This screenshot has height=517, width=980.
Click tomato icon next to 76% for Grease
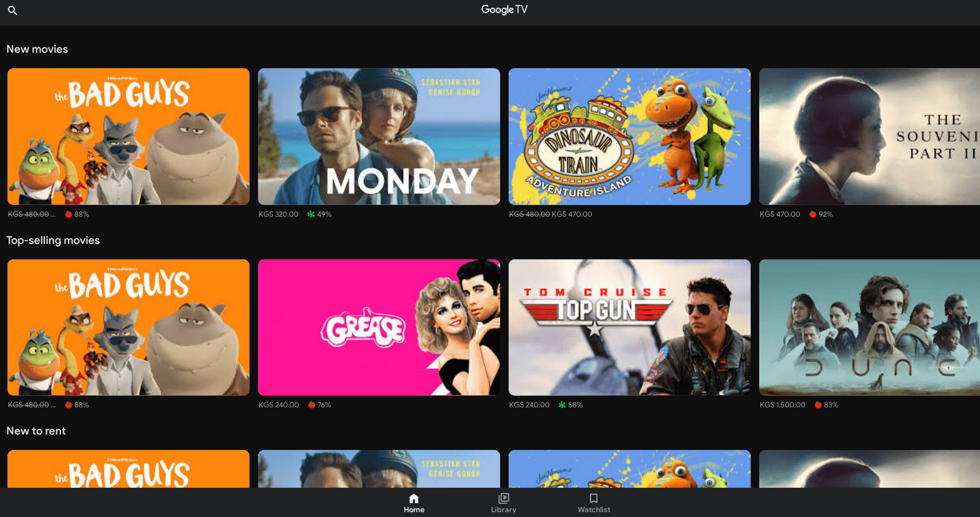coord(312,405)
